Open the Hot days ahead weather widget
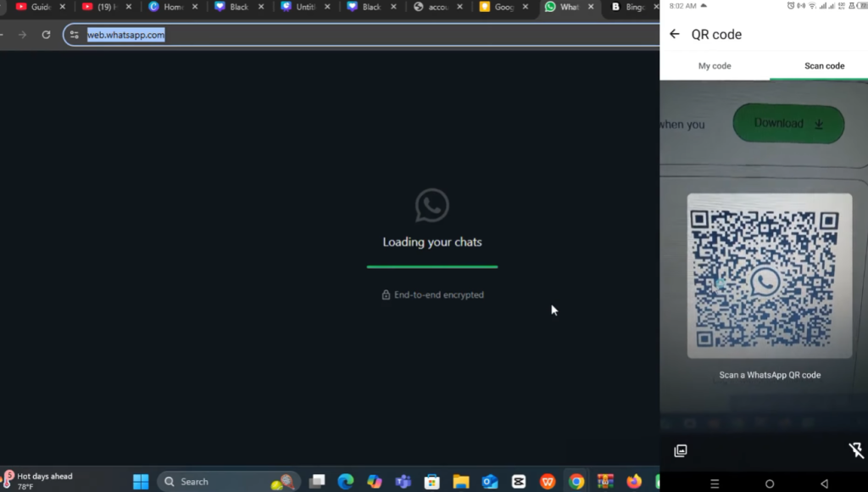Screen dimensions: 868x492 [37, 480]
